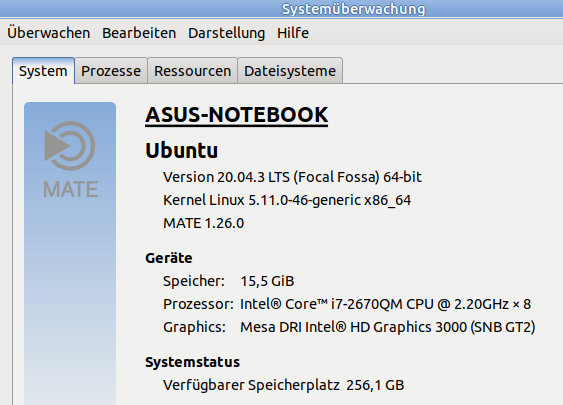Open the Darstellung menu
This screenshot has height=405, width=563.
[x=227, y=33]
